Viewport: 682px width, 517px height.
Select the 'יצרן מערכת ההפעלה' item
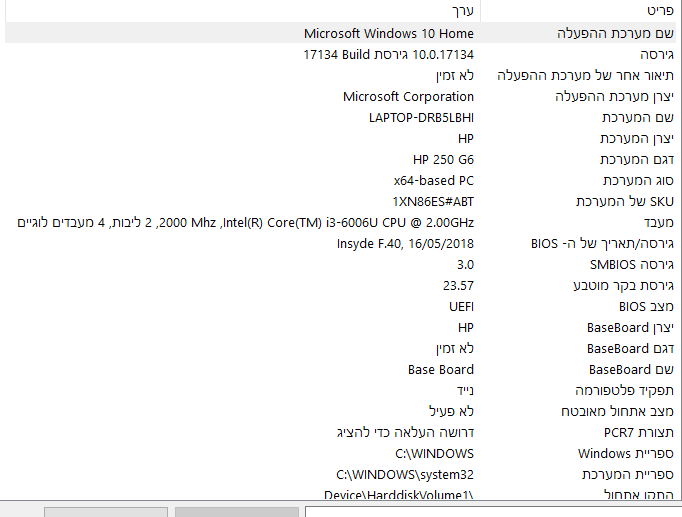click(x=614, y=97)
